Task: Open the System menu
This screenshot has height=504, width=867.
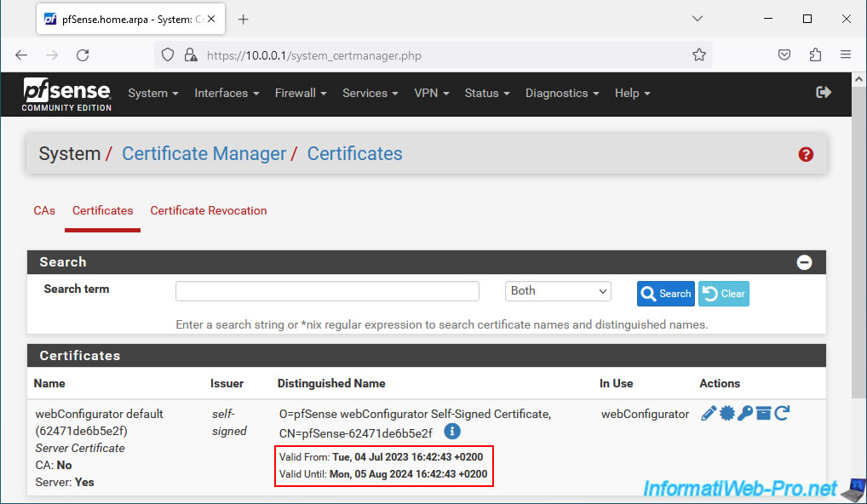Action: click(x=153, y=94)
